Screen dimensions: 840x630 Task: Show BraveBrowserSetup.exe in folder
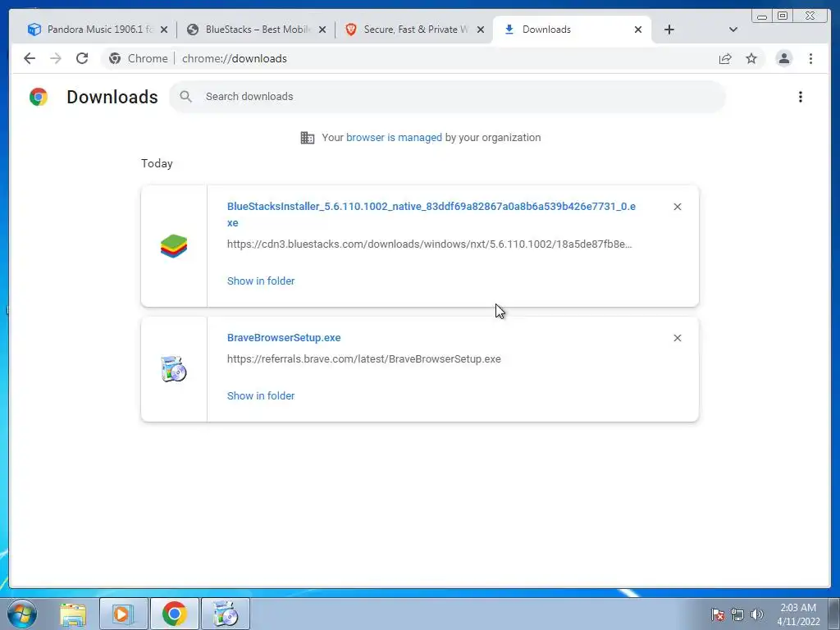click(x=261, y=396)
